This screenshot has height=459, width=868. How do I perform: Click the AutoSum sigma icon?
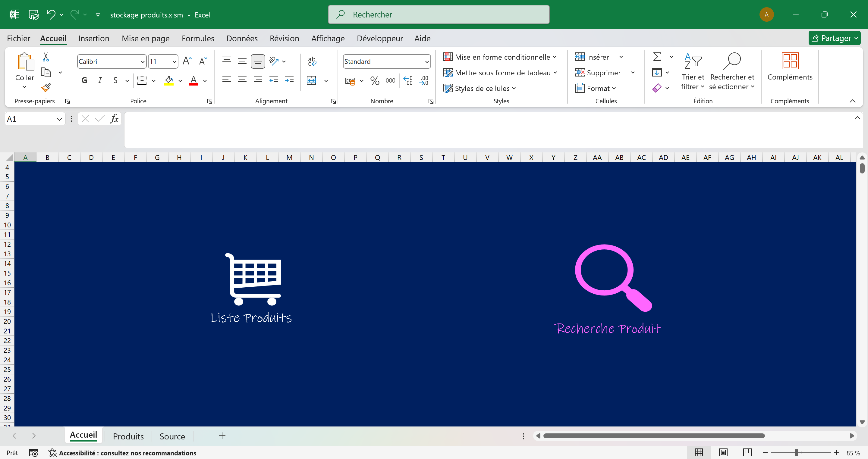pyautogui.click(x=657, y=57)
